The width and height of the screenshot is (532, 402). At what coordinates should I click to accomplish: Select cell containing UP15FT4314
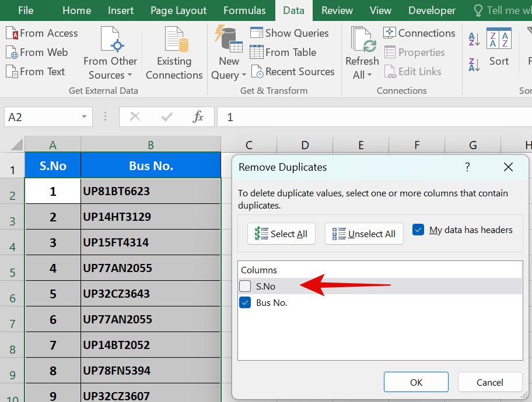[150, 242]
